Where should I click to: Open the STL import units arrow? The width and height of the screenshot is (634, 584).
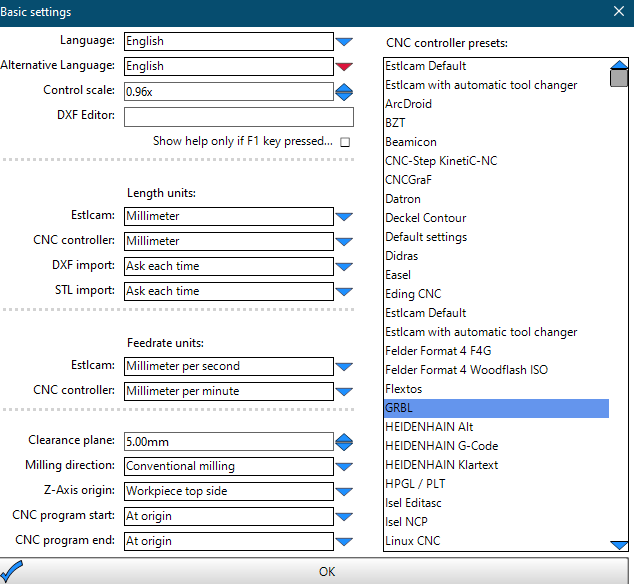point(344,292)
